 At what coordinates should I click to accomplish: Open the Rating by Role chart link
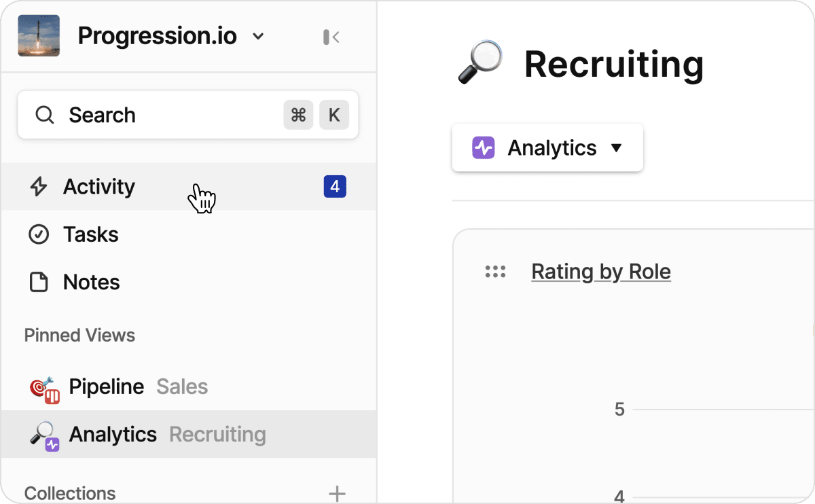point(601,272)
